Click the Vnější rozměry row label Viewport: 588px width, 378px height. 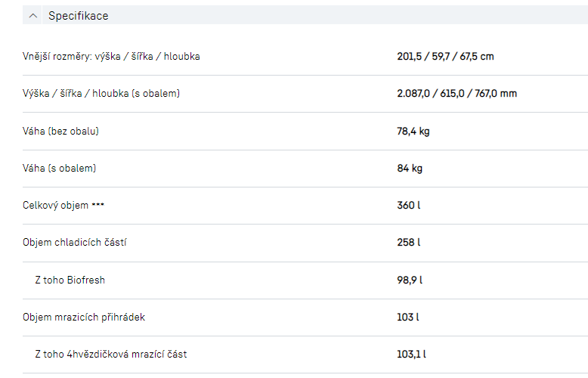tap(111, 57)
